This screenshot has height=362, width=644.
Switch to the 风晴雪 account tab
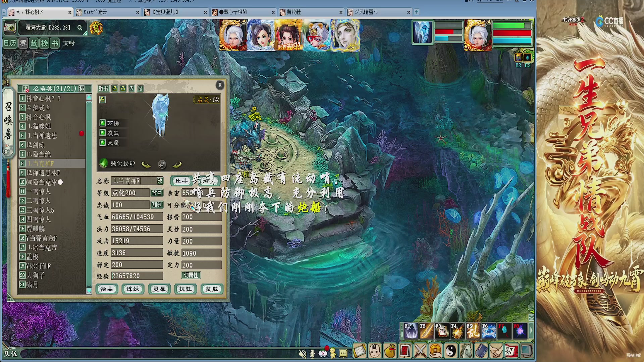coord(379,12)
